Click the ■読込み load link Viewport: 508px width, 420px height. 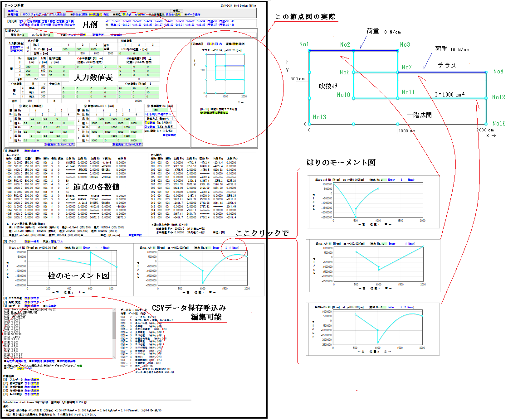click(13, 11)
